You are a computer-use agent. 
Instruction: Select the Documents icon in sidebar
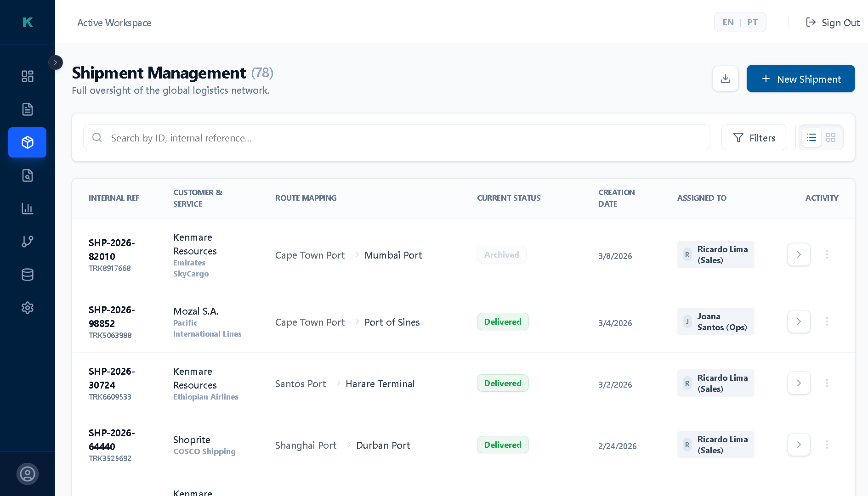click(27, 109)
